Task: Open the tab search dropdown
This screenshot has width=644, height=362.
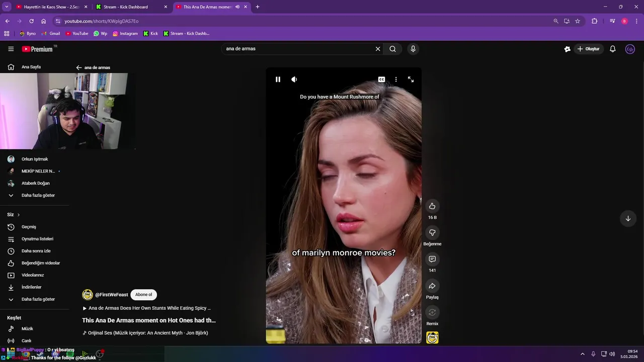Action: [x=7, y=7]
